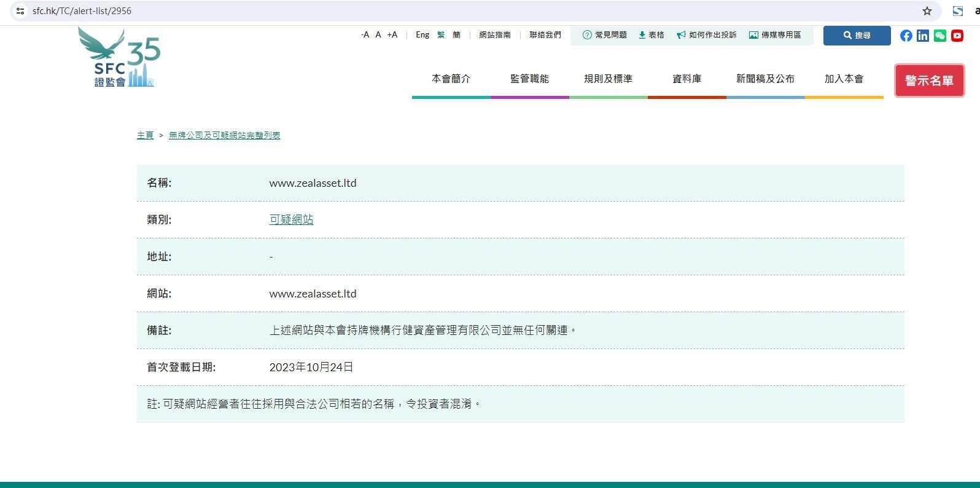Image resolution: width=980 pixels, height=488 pixels.
Task: Follow the 可疑網站 category link
Action: pyautogui.click(x=291, y=219)
